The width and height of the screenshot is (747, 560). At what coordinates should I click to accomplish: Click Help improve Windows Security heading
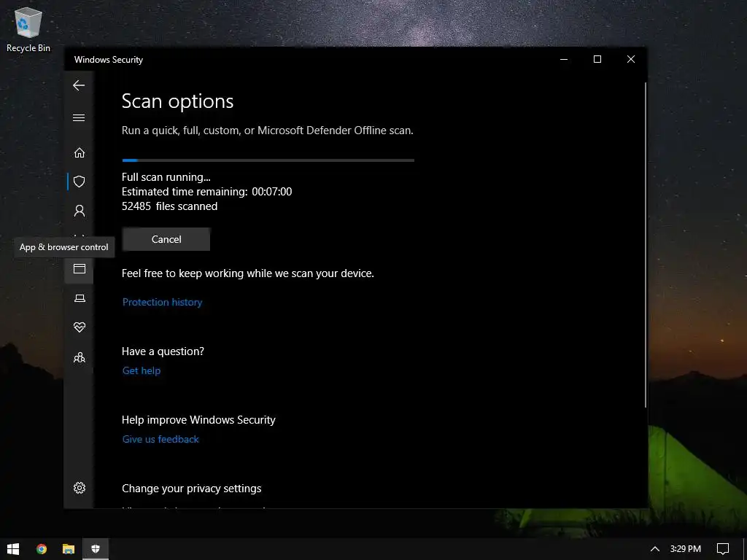198,420
